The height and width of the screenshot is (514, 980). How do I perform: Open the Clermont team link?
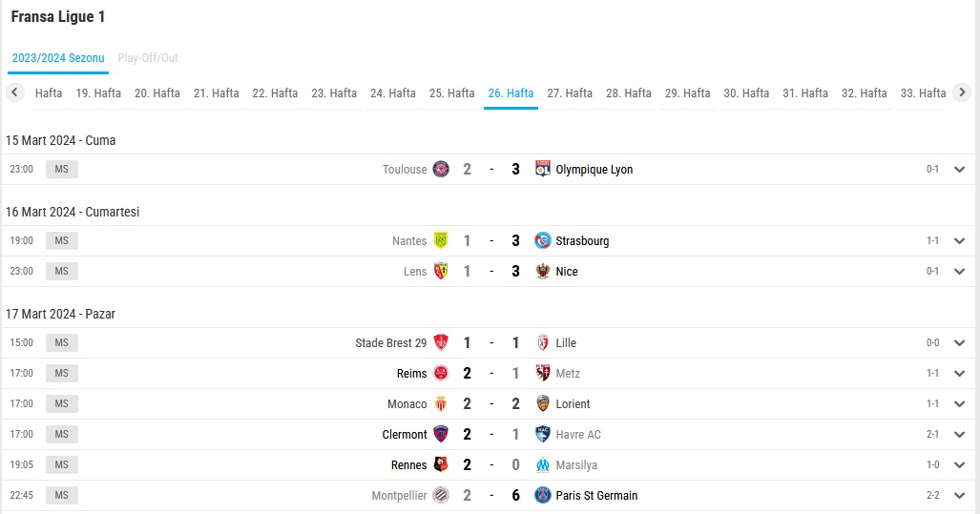tap(405, 434)
